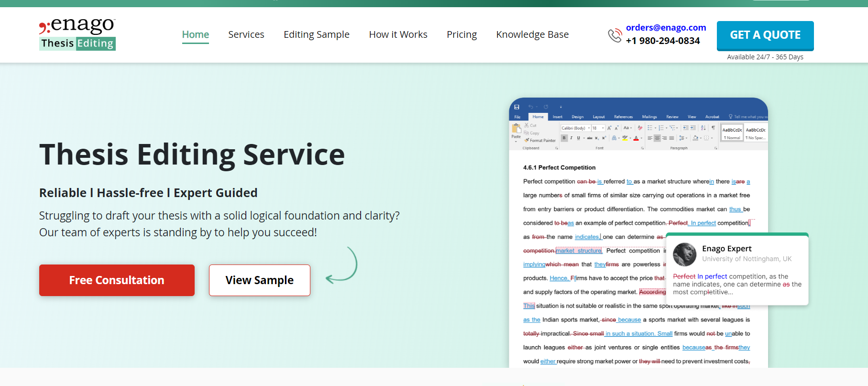Click the Paste icon in the Word sample
The image size is (868, 386).
tap(516, 128)
